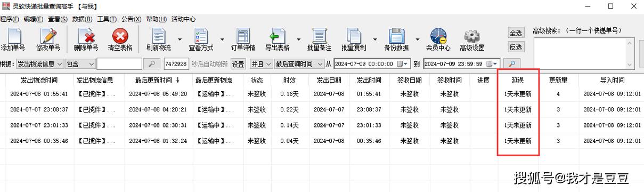644x192 pixels.
Task: Open the 最后查询时间 combo box
Action: tap(299, 64)
